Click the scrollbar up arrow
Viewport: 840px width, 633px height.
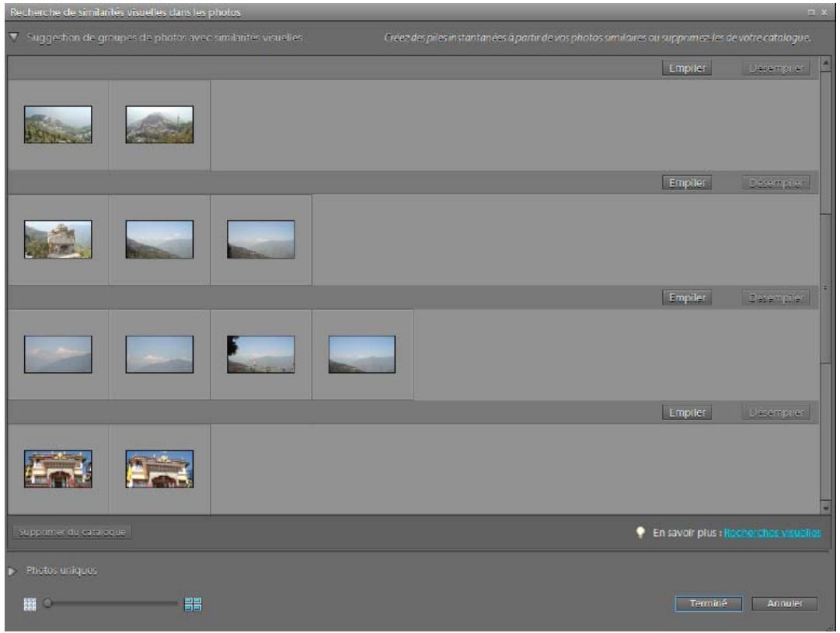pos(825,63)
